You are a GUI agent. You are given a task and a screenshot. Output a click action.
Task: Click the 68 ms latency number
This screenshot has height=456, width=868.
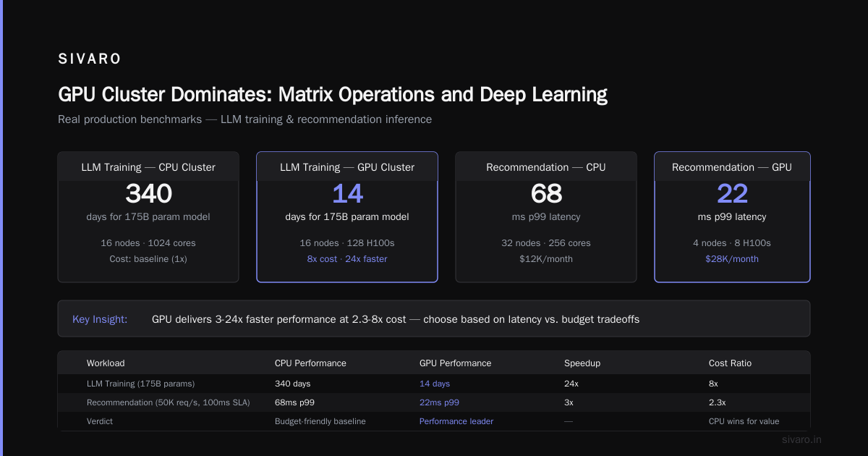point(546,194)
